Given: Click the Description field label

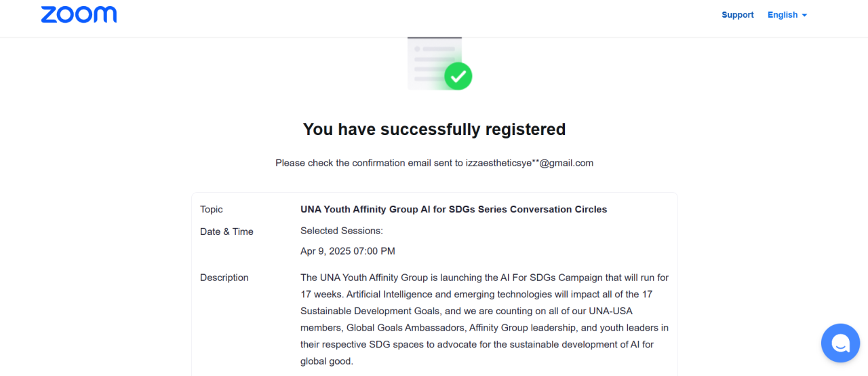Looking at the screenshot, I should point(224,278).
